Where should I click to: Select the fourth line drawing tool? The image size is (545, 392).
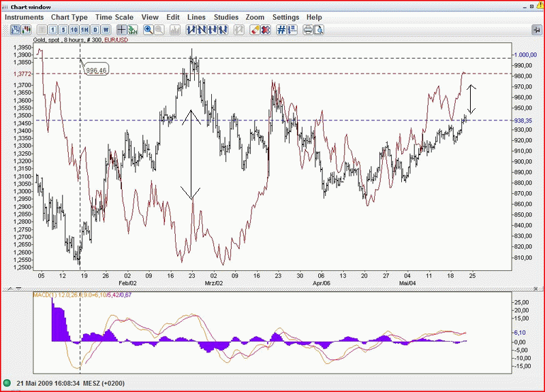click(x=223, y=30)
